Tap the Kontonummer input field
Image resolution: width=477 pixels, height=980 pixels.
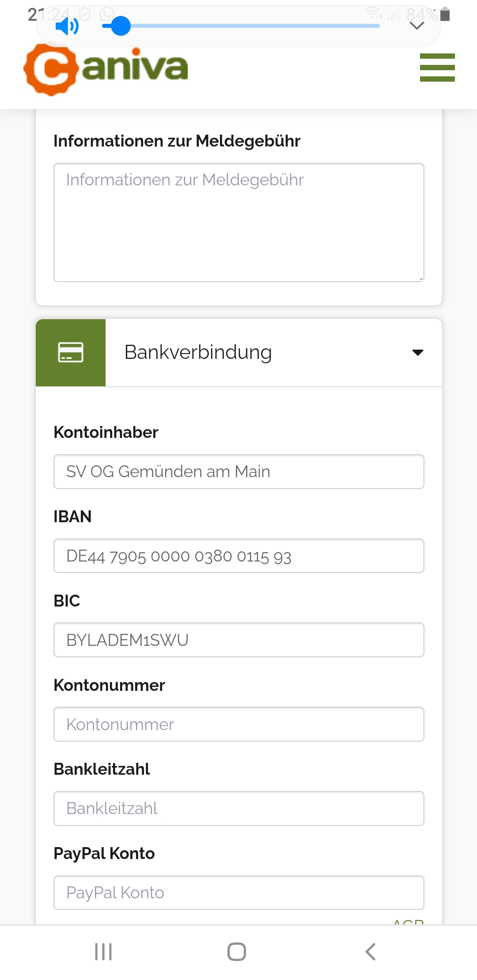point(238,724)
